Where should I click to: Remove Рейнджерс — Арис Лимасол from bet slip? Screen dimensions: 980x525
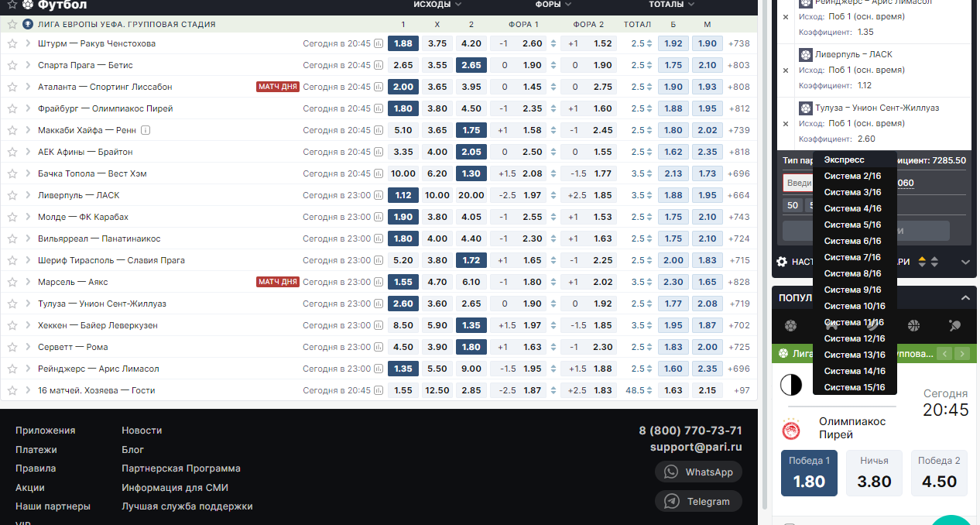786,16
